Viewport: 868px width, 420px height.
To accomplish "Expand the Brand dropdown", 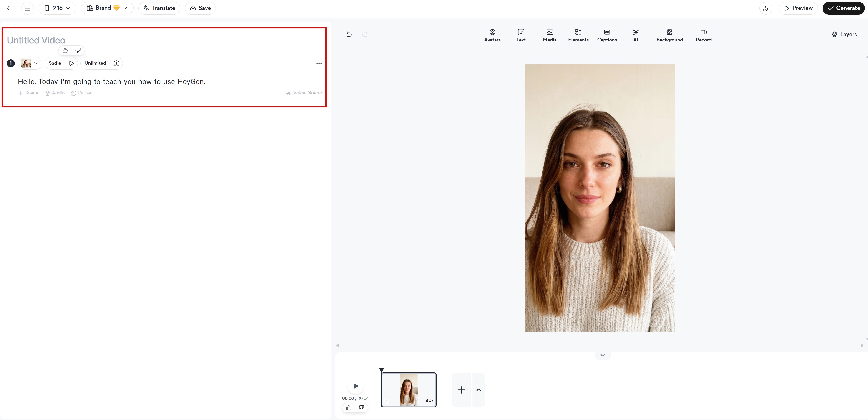I will [107, 8].
